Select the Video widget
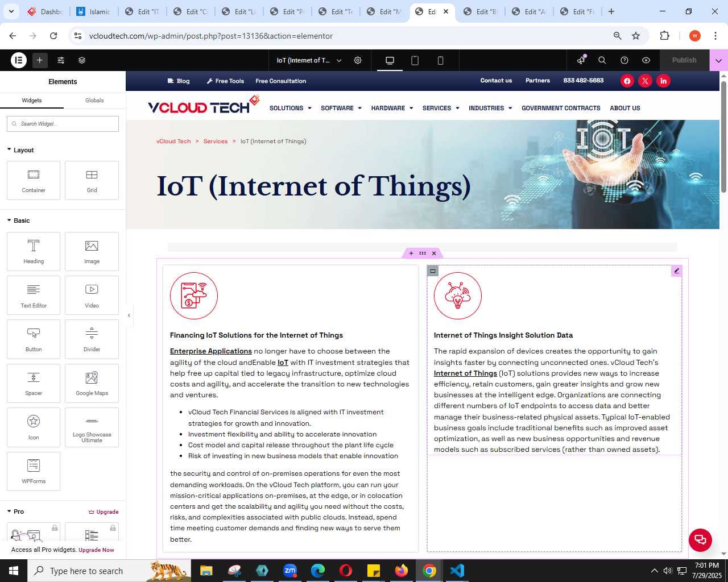 (92, 296)
